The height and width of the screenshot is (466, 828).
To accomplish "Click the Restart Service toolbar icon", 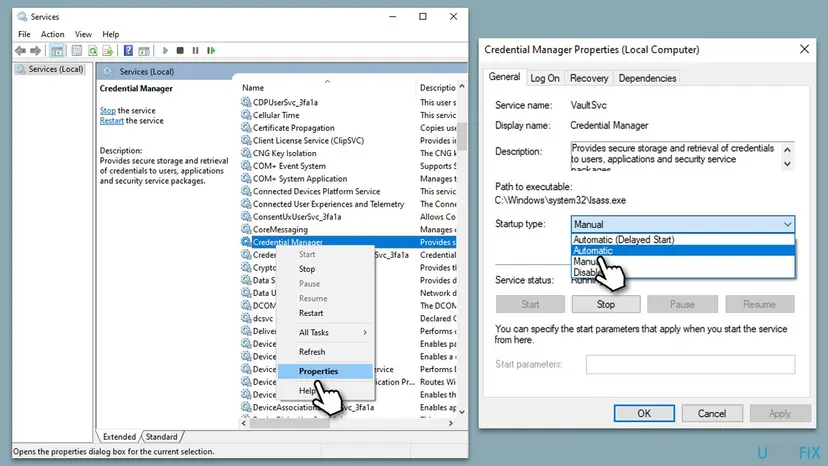I will [211, 51].
